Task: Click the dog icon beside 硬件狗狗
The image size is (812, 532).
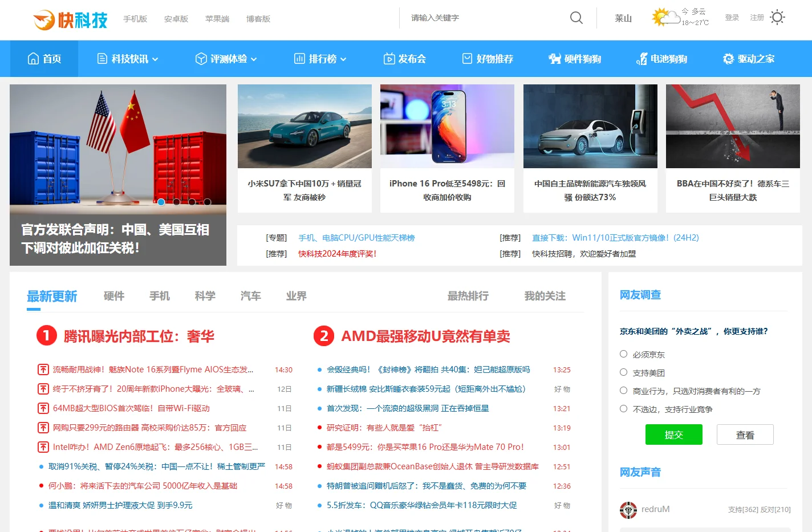Action: coord(555,59)
